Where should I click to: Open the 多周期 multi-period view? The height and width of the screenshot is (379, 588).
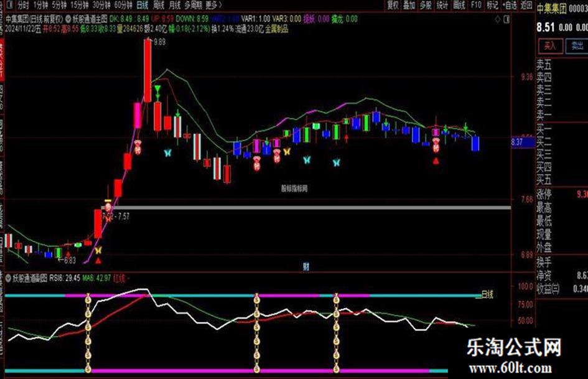tap(193, 5)
